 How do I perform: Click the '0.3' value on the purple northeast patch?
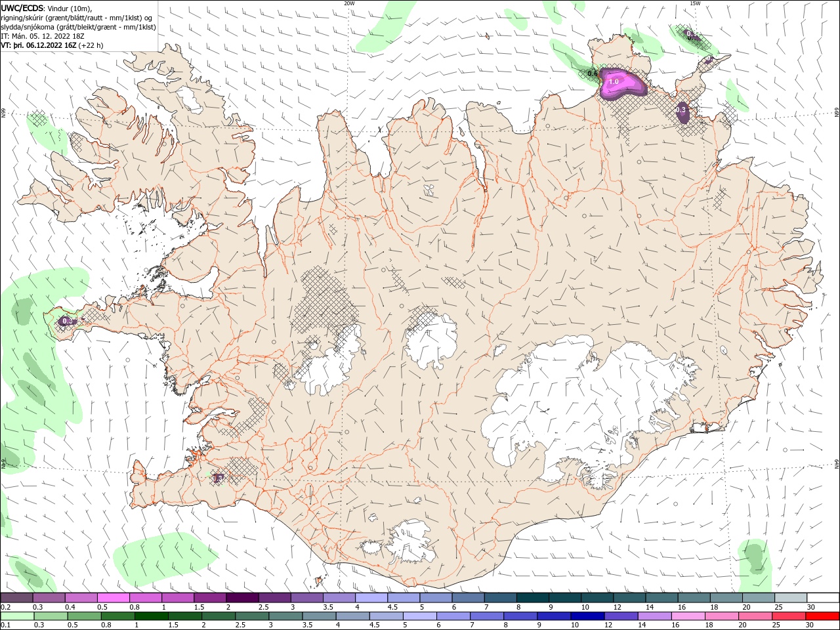681,110
